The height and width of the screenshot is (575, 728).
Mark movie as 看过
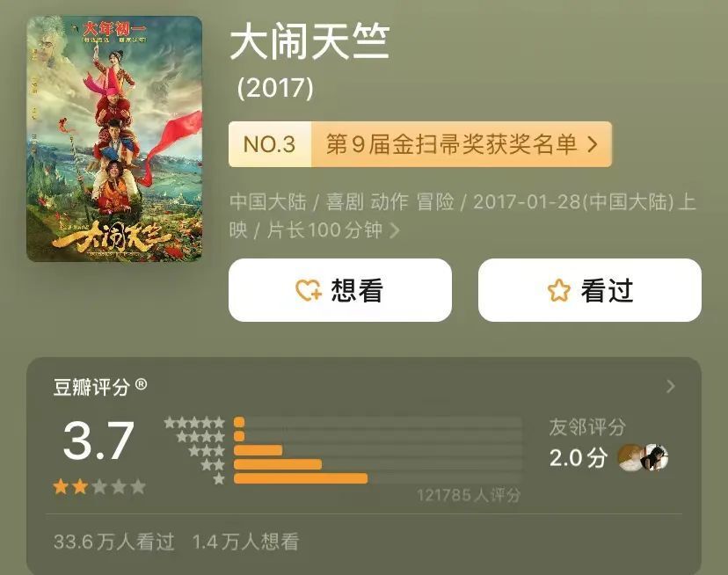click(590, 290)
